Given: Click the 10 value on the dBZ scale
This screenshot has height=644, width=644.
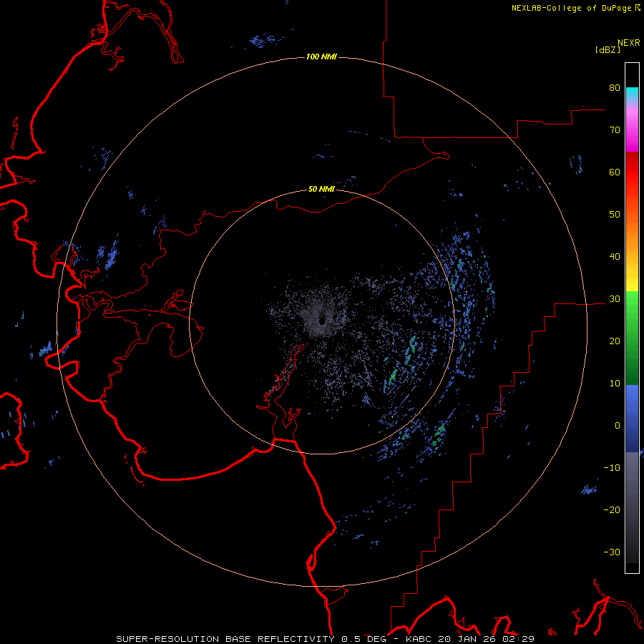Looking at the screenshot, I should [615, 384].
